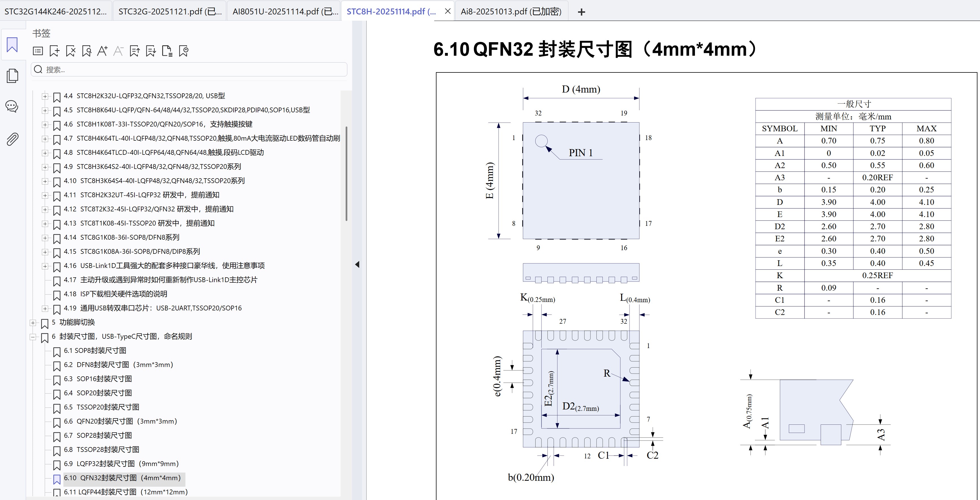Open the Ai8-20251013.pdf tab
980x500 pixels.
(511, 11)
